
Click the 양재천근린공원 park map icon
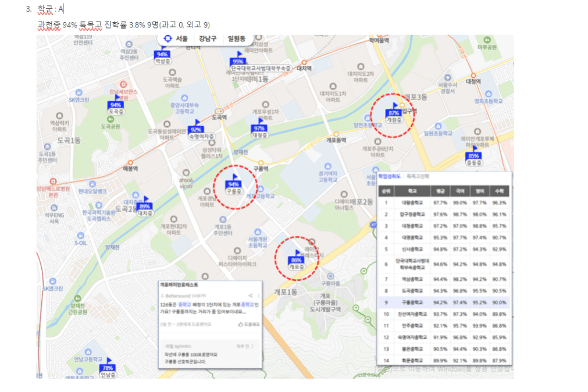(x=77, y=298)
